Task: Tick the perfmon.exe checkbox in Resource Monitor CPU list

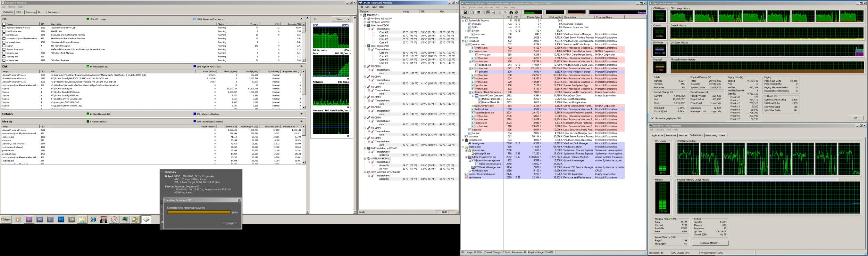Action: point(4,35)
